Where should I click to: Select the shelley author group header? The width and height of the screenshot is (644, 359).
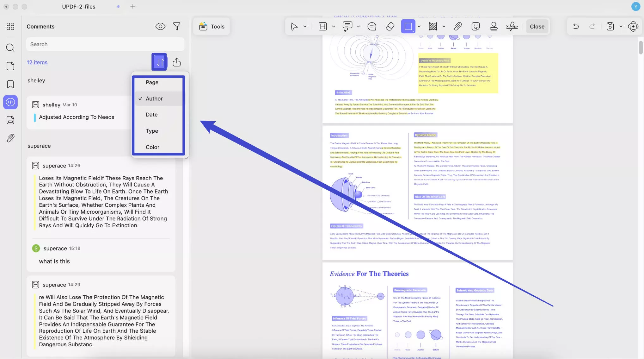[x=36, y=80]
